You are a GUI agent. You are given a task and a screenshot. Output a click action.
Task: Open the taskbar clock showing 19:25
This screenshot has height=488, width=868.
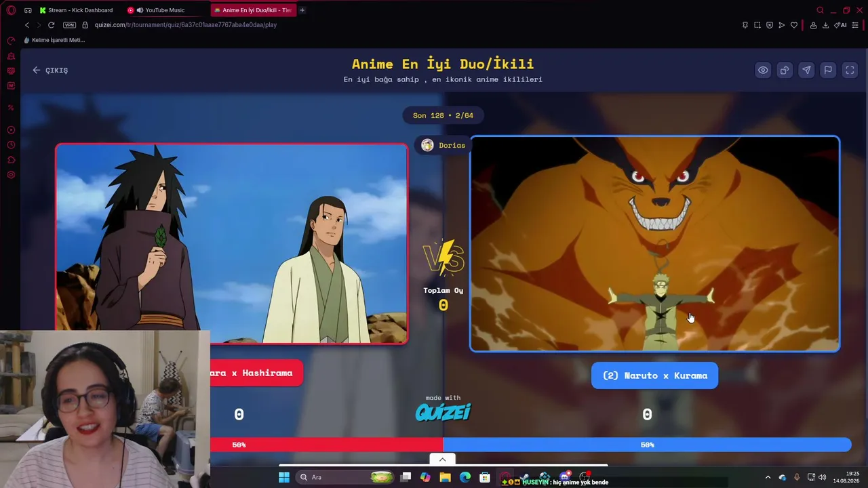coord(846,477)
